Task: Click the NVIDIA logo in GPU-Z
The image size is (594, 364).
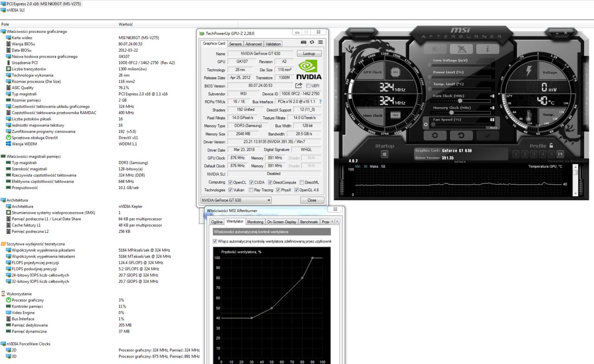Action: pos(309,70)
